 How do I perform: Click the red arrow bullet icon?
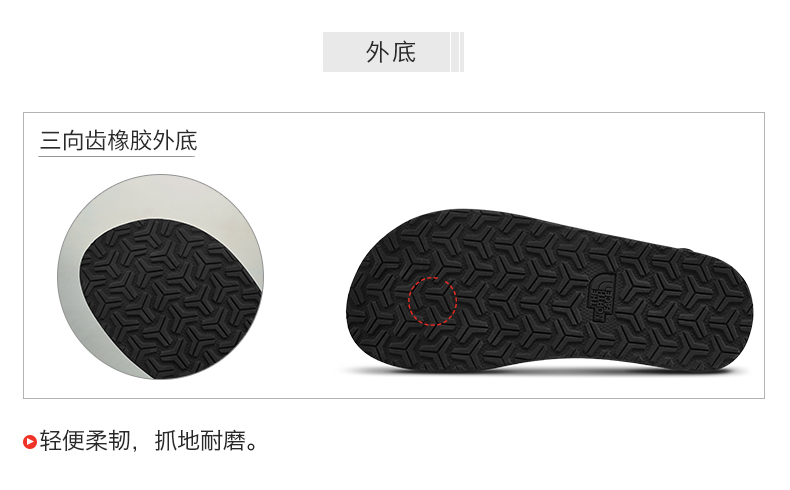pos(30,442)
